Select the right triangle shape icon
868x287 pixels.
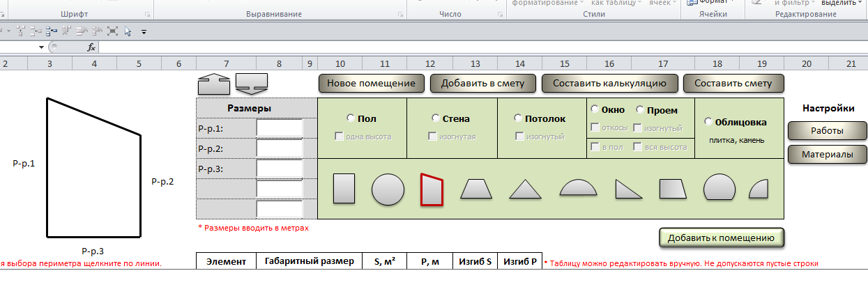[x=627, y=189]
